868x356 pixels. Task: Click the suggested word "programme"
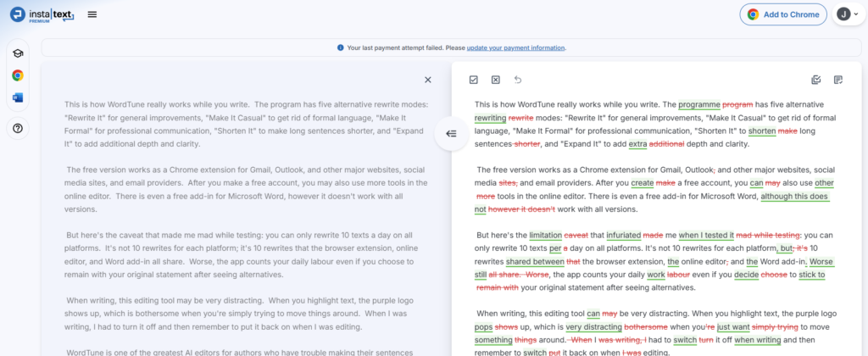click(699, 104)
